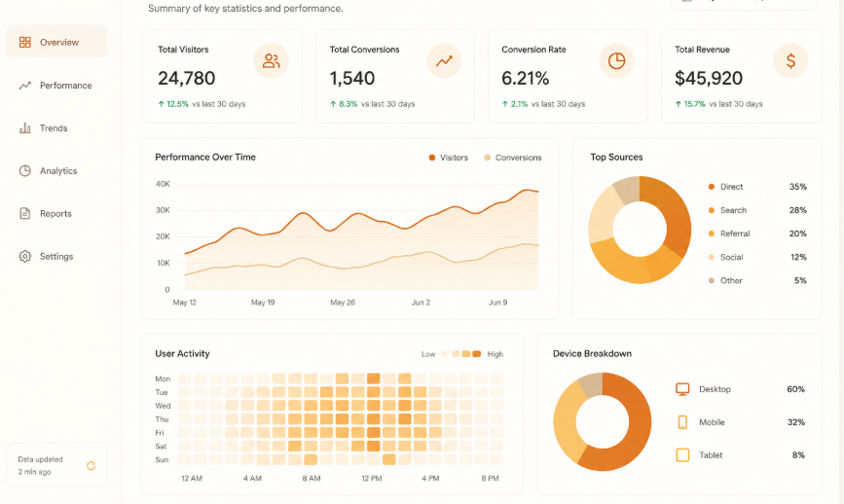Image resolution: width=844 pixels, height=504 pixels.
Task: Click the Total Visitors people icon
Action: point(271,60)
